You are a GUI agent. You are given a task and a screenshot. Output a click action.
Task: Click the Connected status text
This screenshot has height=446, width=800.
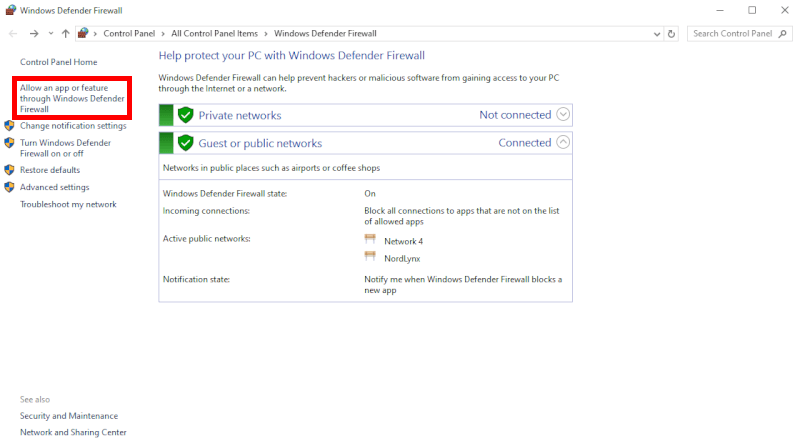(525, 142)
